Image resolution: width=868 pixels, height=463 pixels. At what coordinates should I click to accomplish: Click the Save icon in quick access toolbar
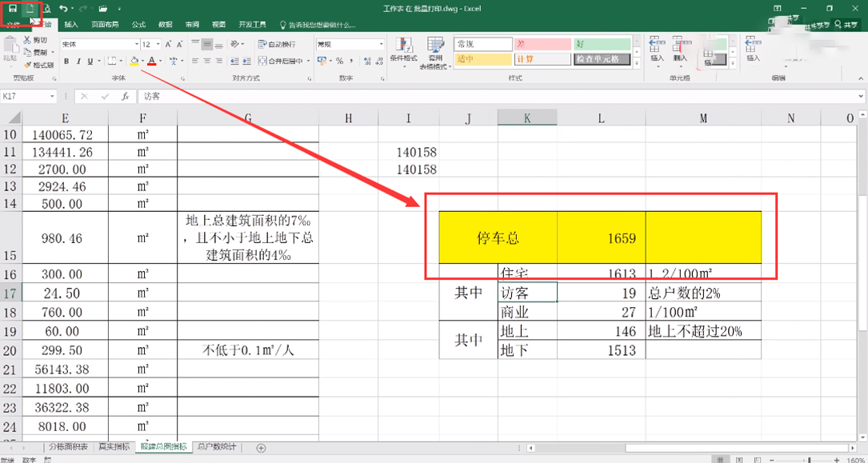12,8
